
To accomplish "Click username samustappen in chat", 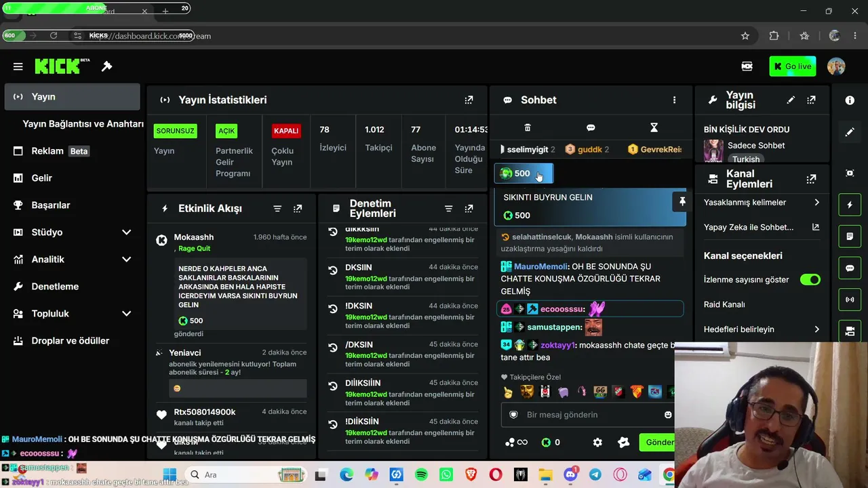I will 554,327.
